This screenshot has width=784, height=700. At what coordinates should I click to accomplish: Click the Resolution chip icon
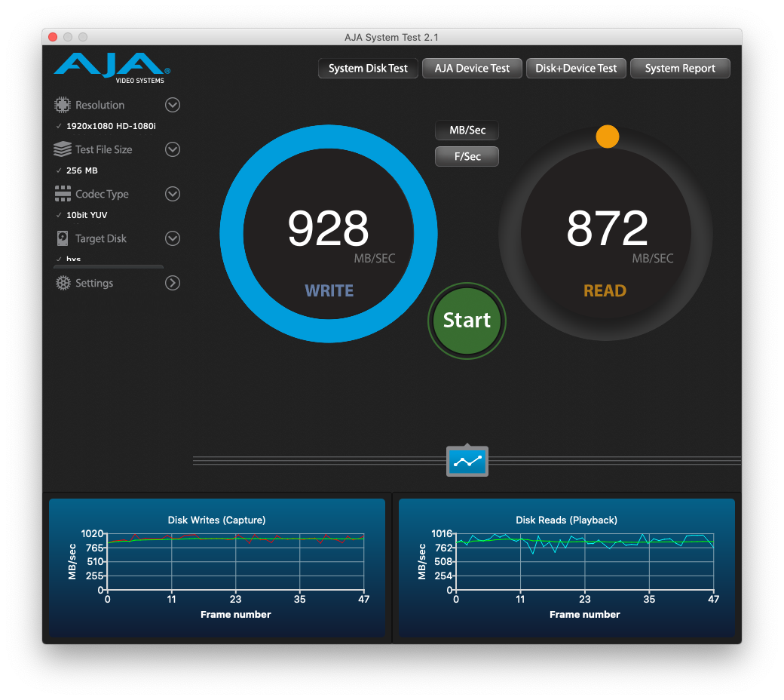coord(63,105)
